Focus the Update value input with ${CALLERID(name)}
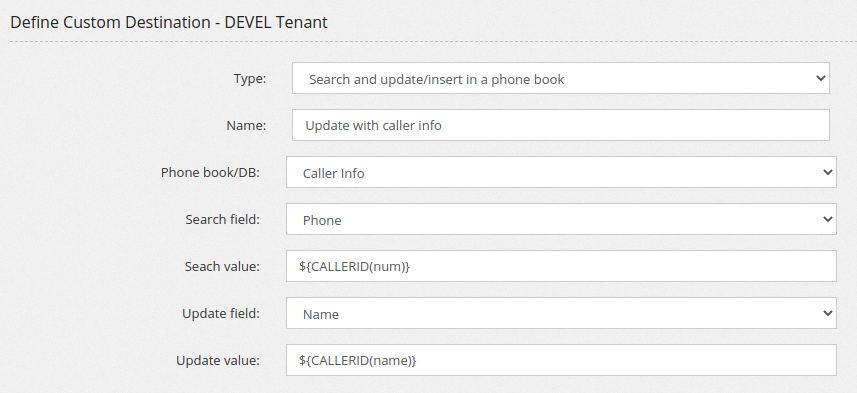Screen dimensions: 857x393 tap(561, 360)
